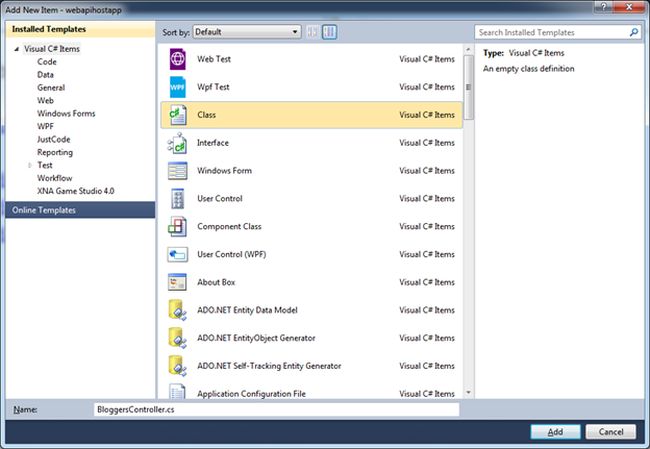Select the "Wpf Test" template name
Viewport: 650px width, 449px height.
[x=213, y=87]
